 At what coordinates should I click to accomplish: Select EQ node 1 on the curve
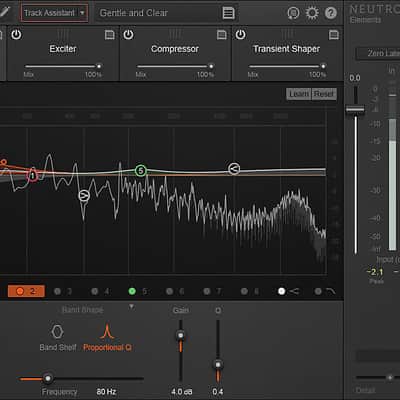[x=33, y=175]
